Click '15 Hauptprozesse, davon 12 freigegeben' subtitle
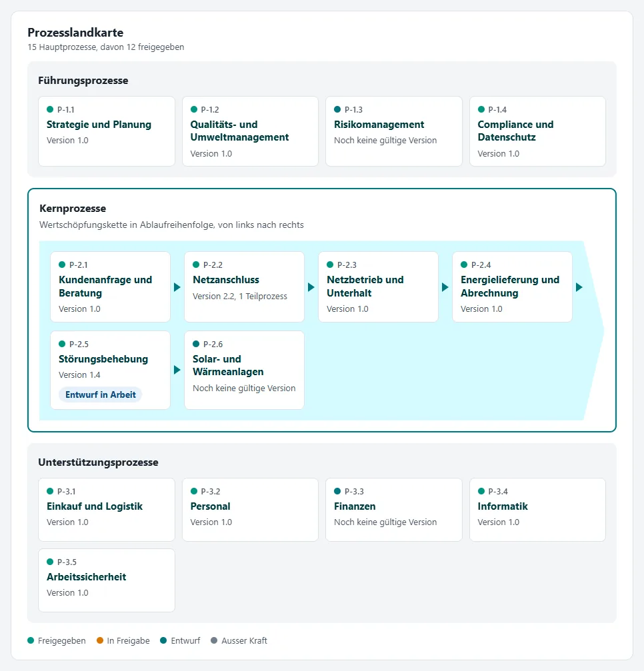Viewport: 644px width, 671px height. point(106,47)
